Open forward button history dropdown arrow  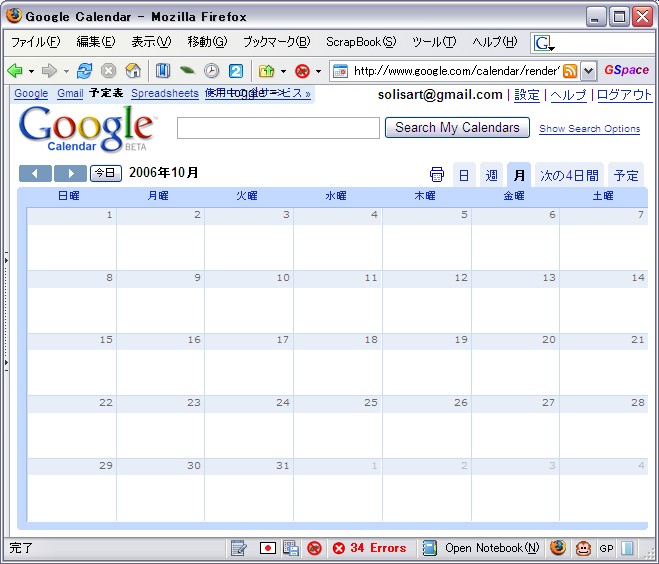(66, 71)
